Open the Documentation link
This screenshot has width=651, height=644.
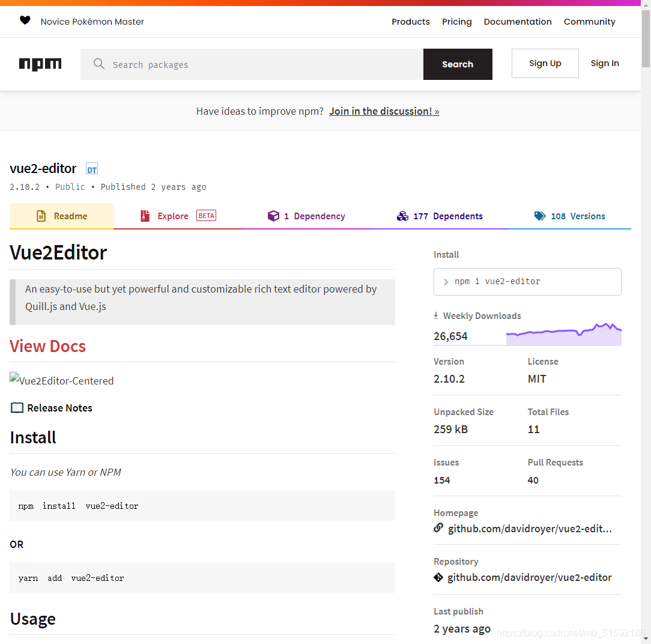(x=518, y=22)
